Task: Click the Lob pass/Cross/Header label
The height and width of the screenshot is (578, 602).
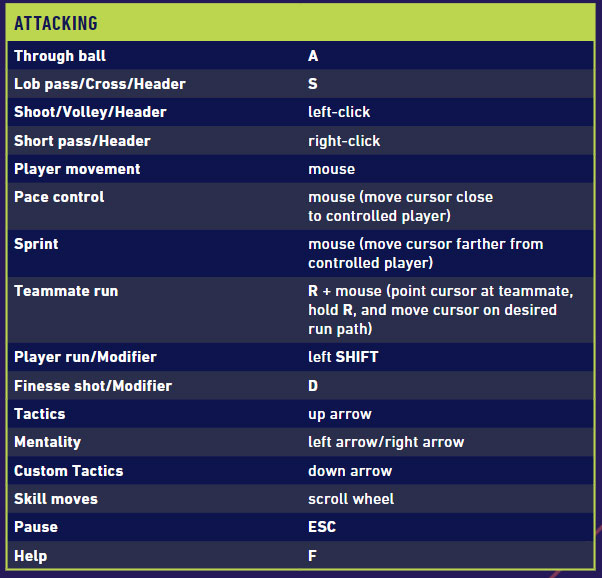Action: [x=100, y=84]
